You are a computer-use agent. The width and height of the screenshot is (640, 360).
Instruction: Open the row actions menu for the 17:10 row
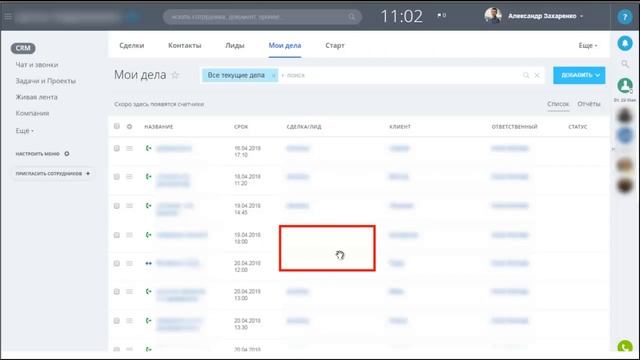click(x=129, y=148)
